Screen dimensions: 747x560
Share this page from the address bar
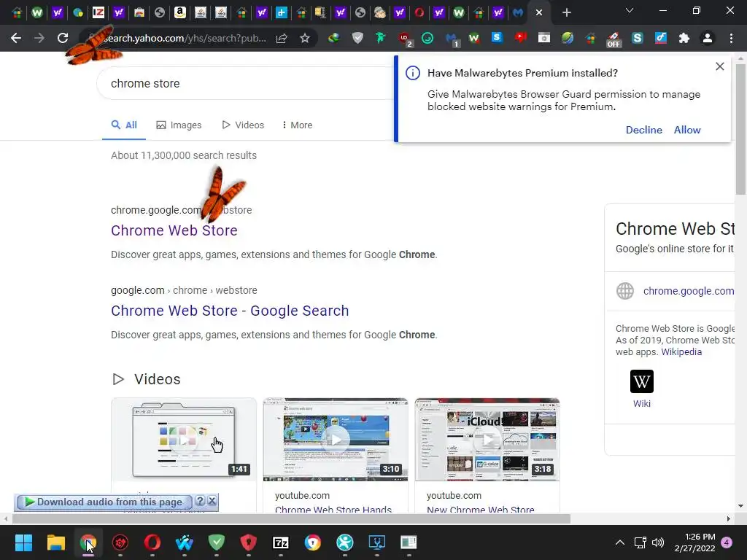click(282, 38)
